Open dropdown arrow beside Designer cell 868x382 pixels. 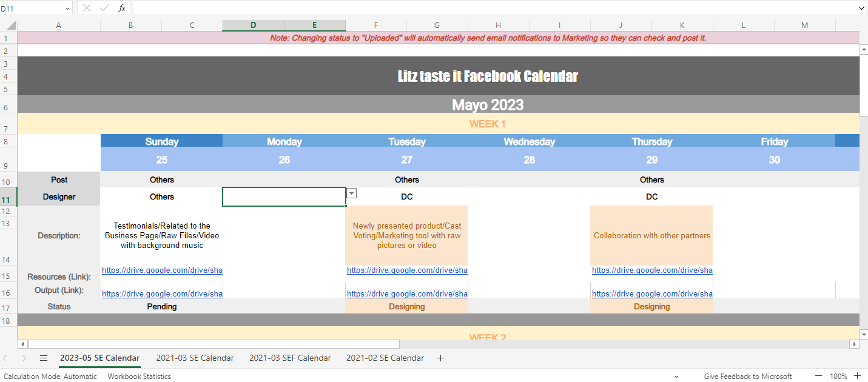(x=351, y=193)
